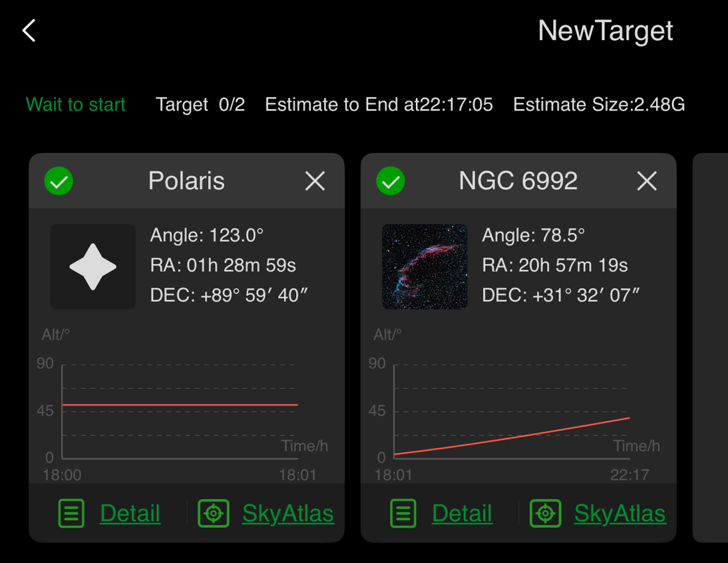Select the partially visible third target card

click(710, 347)
